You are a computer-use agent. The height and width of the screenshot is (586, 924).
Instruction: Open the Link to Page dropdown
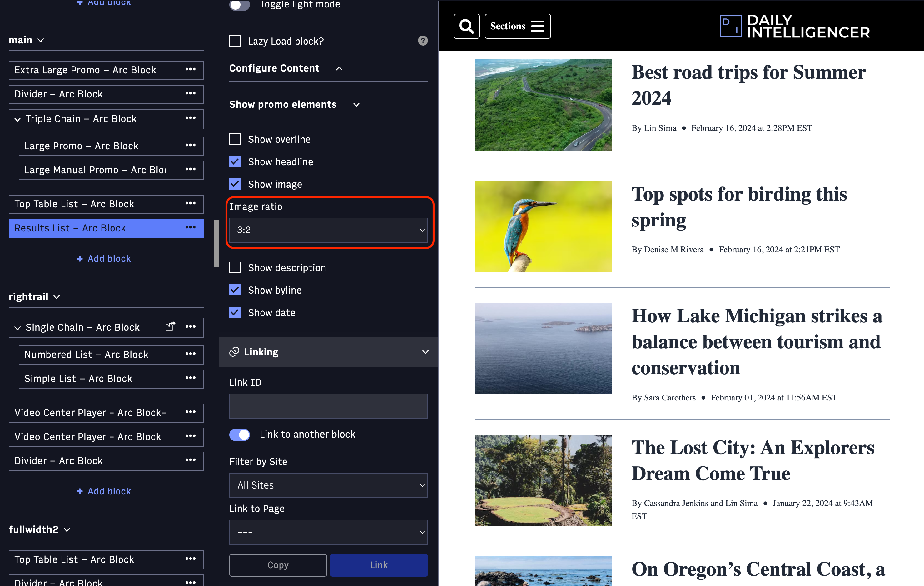(x=329, y=532)
